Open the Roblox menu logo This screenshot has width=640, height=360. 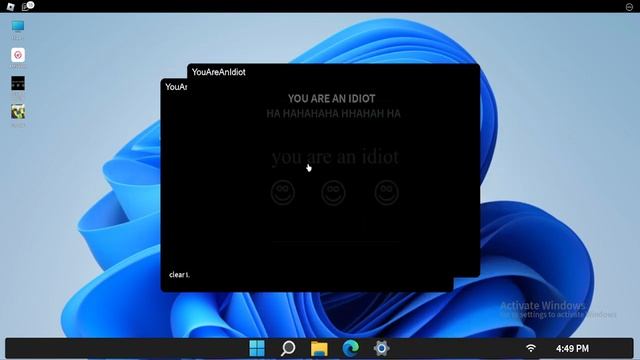tap(11, 6)
